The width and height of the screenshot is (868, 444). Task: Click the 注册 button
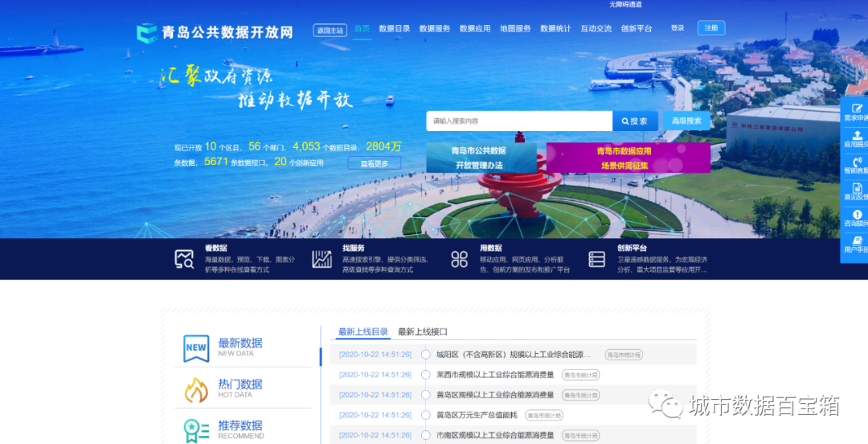(711, 27)
